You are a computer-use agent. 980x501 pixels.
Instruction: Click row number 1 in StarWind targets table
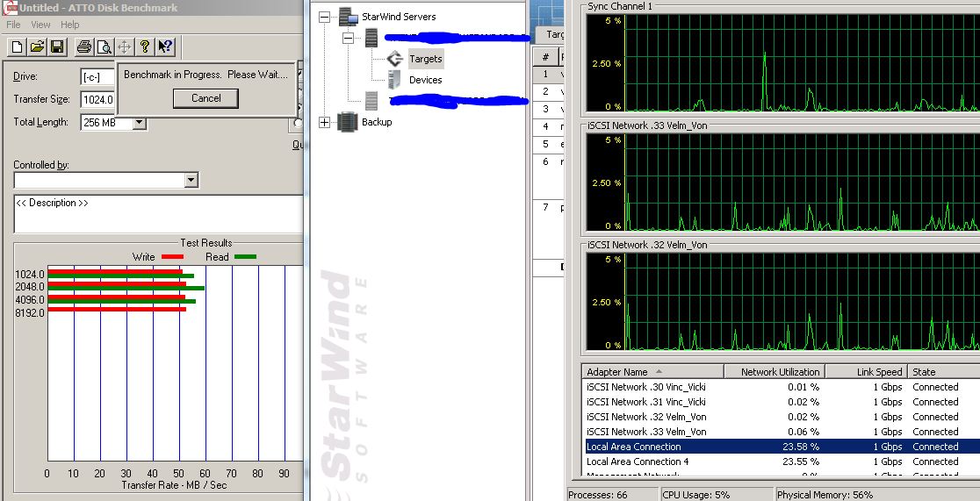click(545, 75)
